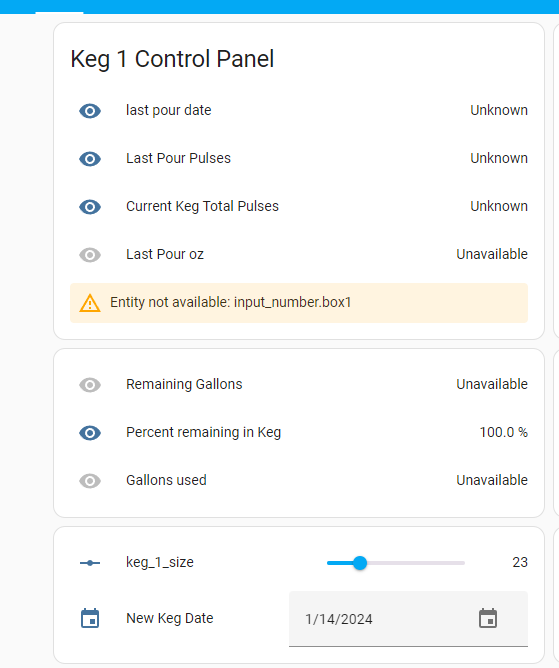Screen dimensions: 559x668
Task: Click the 100.0 % value of Percent remaining
Action: (504, 432)
